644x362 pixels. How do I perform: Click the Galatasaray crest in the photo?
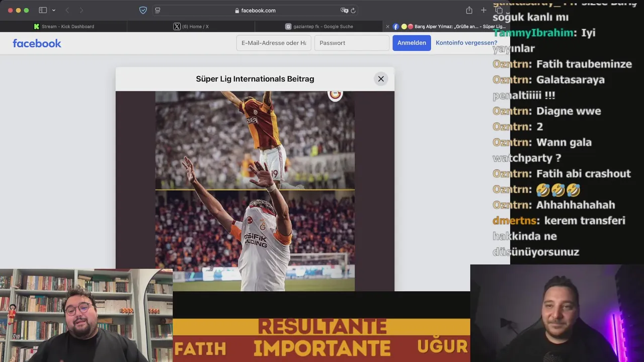tap(335, 95)
